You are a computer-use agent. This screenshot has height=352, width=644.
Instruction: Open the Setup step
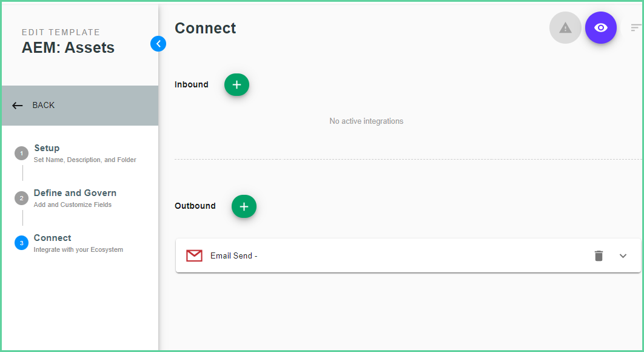47,148
